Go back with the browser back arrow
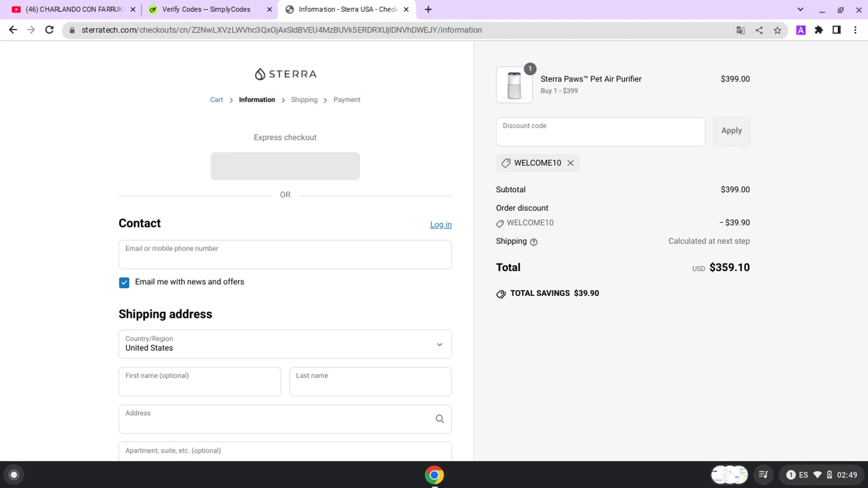Viewport: 868px width, 488px height. [x=13, y=30]
